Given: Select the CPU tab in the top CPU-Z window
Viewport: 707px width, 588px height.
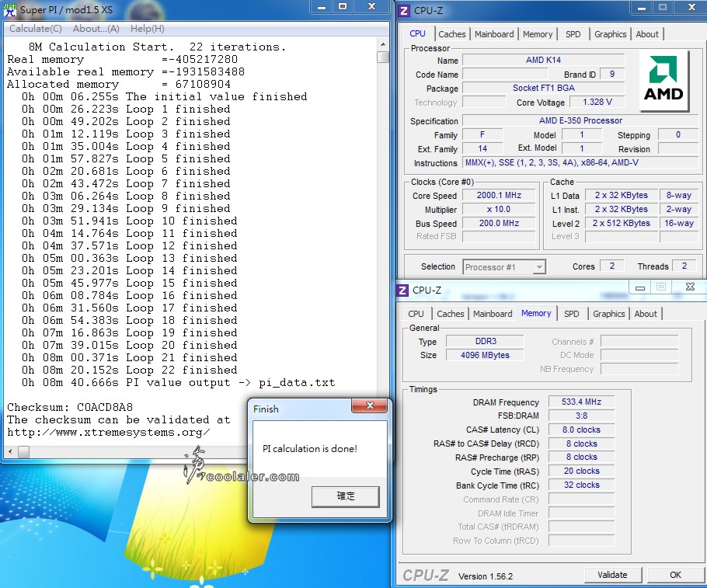Looking at the screenshot, I should click(417, 33).
